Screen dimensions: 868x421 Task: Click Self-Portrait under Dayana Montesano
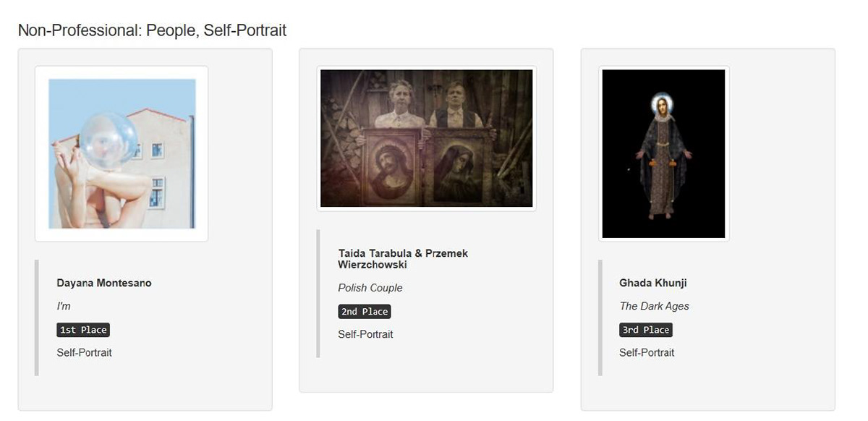click(x=84, y=352)
